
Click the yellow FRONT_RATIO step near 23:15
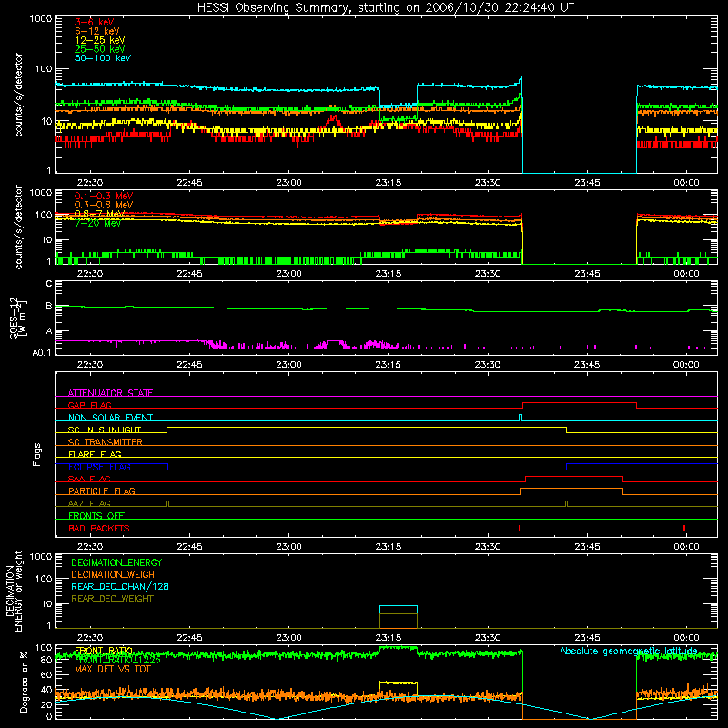pyautogui.click(x=399, y=682)
